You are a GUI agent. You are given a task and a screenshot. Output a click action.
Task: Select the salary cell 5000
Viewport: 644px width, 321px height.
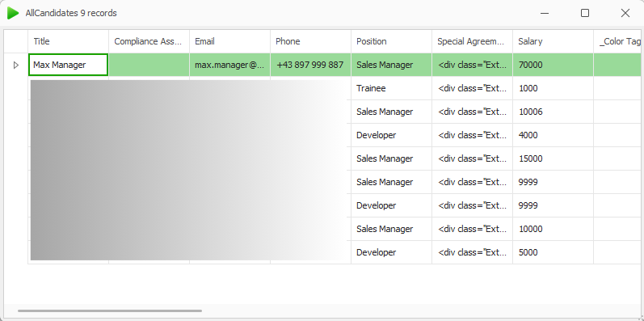click(554, 252)
